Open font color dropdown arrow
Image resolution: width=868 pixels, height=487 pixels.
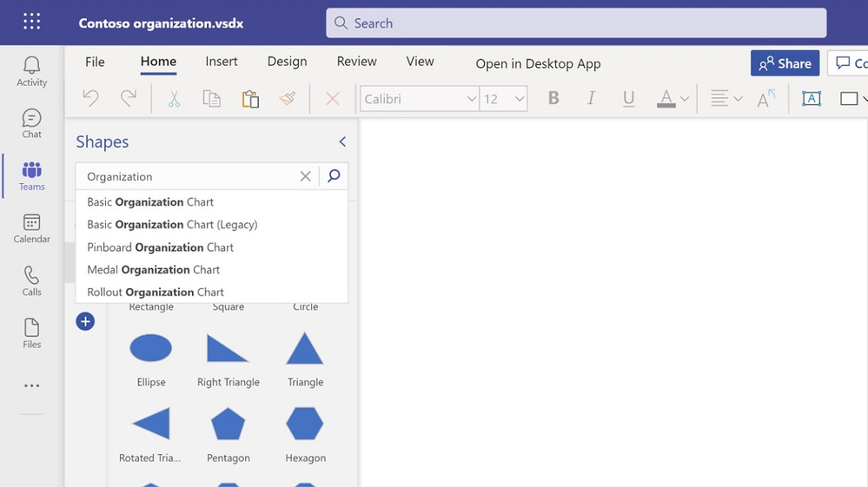(685, 99)
